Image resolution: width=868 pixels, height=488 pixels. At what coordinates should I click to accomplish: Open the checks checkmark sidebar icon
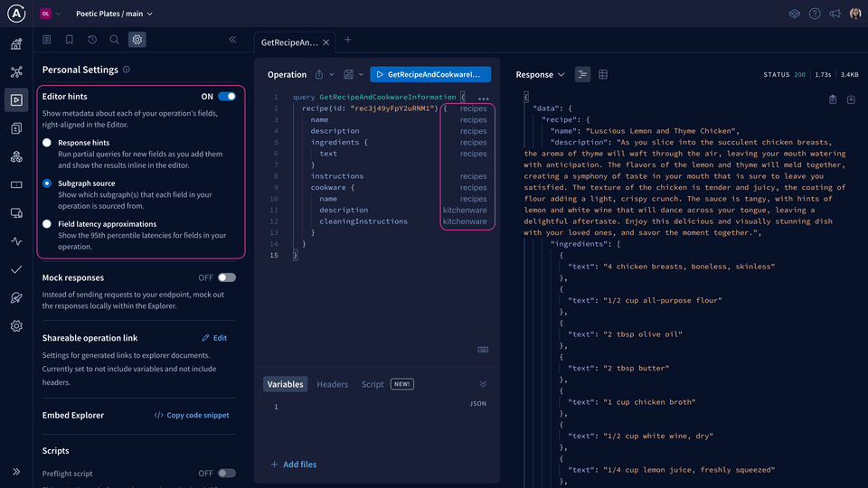16,269
